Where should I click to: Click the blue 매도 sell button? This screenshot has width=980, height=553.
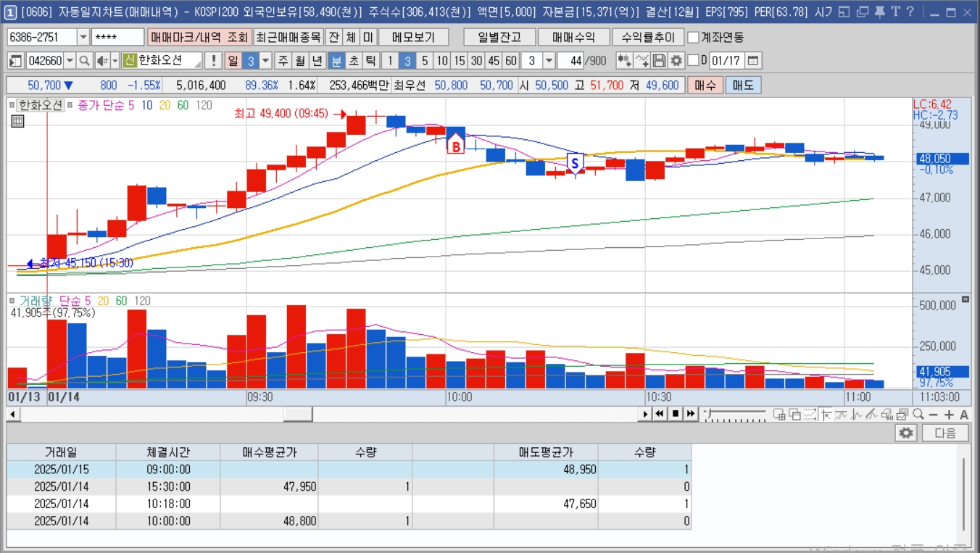click(x=743, y=86)
